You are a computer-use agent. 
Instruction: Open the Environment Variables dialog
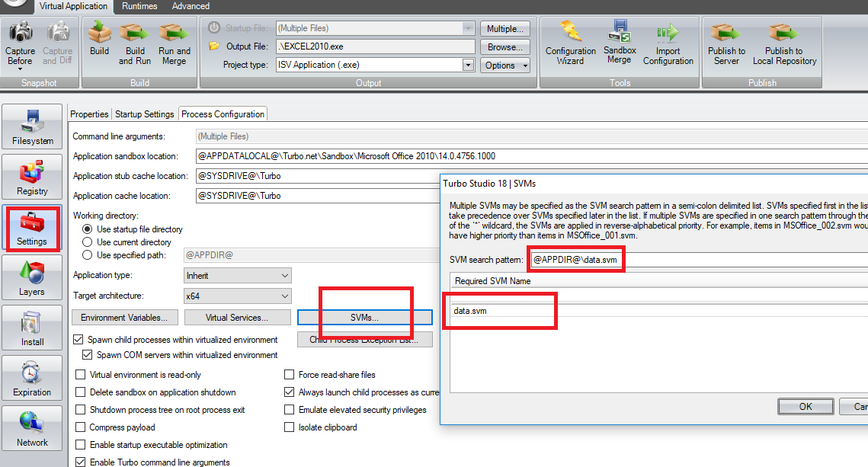pyautogui.click(x=124, y=317)
